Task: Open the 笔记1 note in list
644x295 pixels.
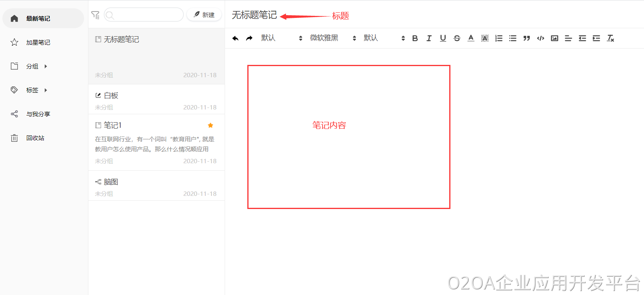Action: pyautogui.click(x=156, y=142)
